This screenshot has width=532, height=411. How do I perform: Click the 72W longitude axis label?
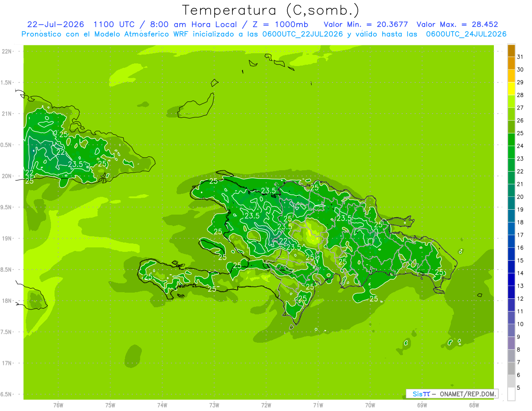[266, 405]
